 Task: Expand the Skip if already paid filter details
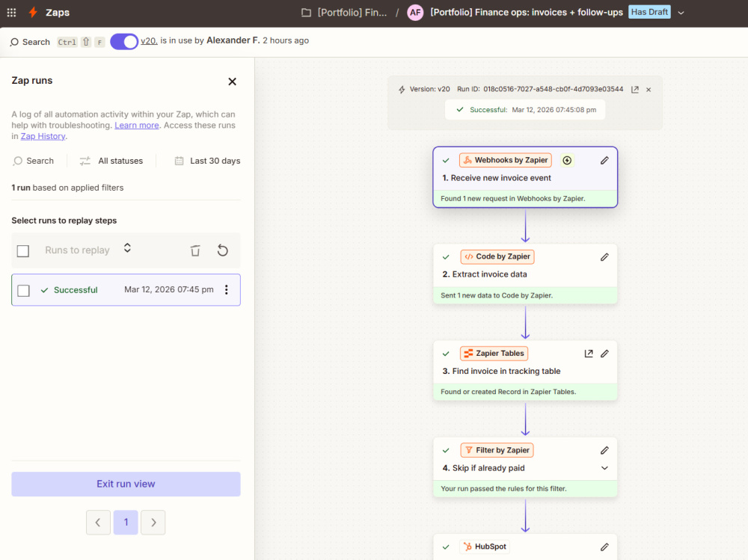pyautogui.click(x=604, y=468)
